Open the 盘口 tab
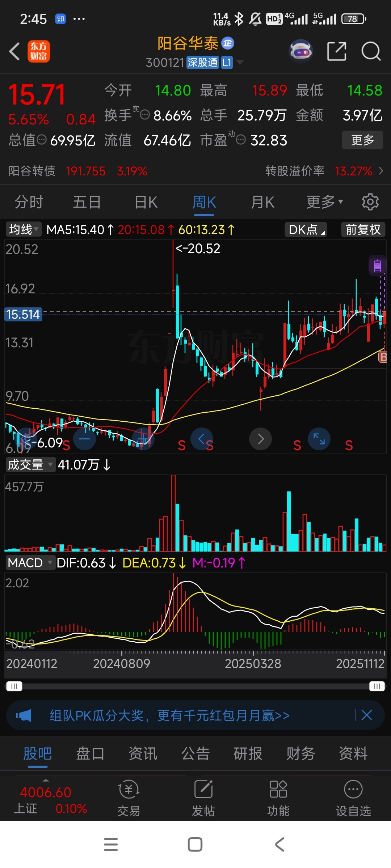The image size is (391, 868). coord(90,754)
